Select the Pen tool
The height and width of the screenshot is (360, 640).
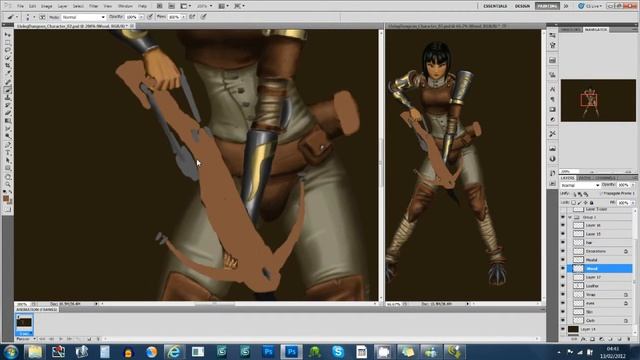click(8, 144)
